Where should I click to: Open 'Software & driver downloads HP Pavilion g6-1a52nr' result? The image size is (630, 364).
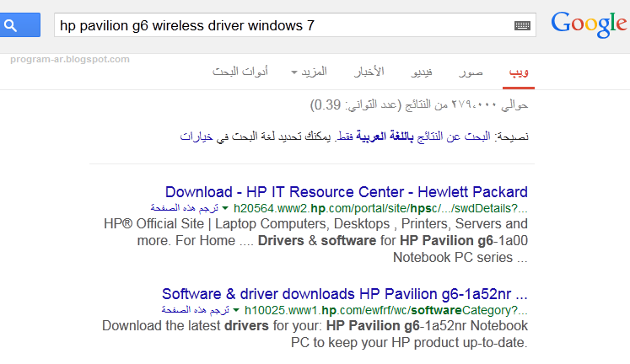pyautogui.click(x=345, y=294)
